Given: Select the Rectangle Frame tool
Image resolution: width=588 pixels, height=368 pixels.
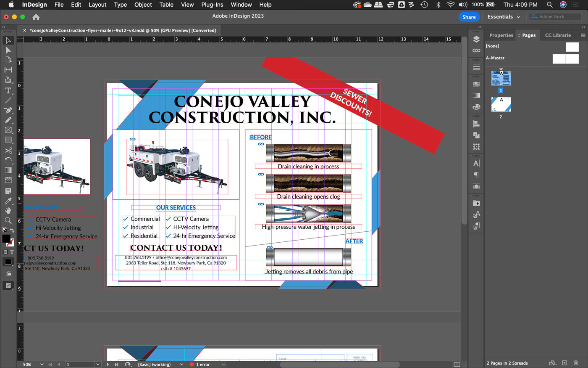Looking at the screenshot, I should click(x=8, y=130).
